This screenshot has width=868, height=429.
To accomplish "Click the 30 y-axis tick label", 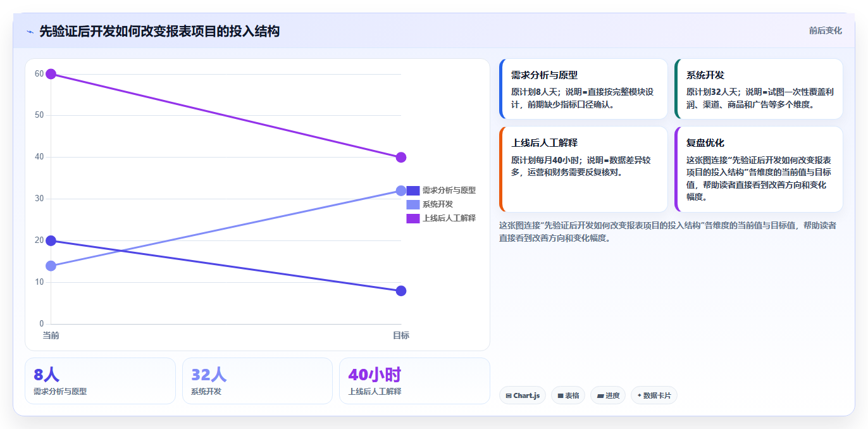I will click(x=39, y=199).
